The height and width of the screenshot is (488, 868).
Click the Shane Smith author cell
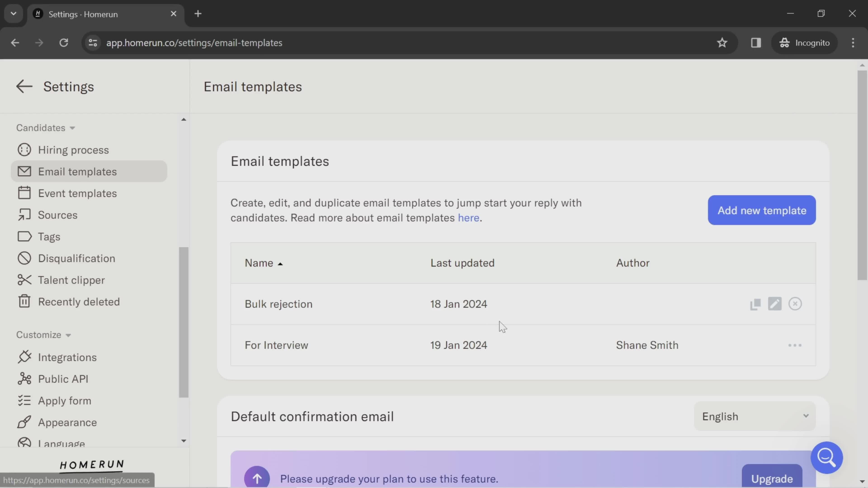647,345
